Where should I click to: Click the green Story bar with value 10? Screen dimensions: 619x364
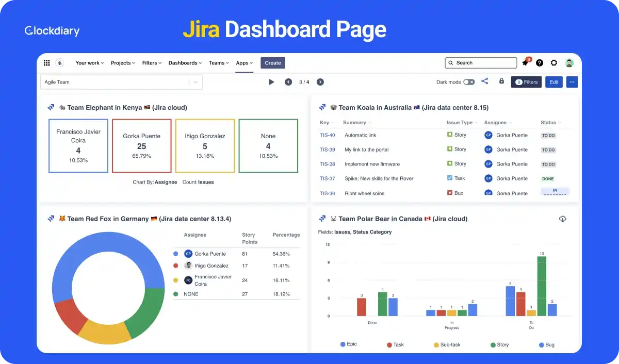542,286
